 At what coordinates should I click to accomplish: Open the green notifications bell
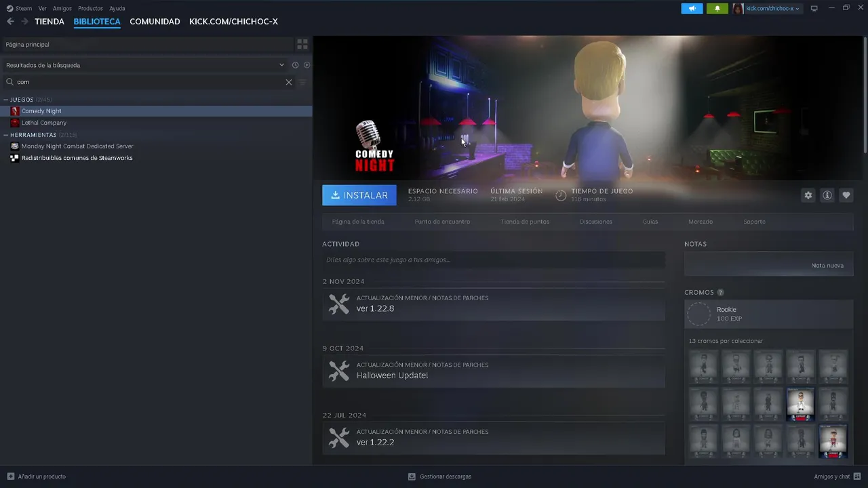click(x=717, y=8)
